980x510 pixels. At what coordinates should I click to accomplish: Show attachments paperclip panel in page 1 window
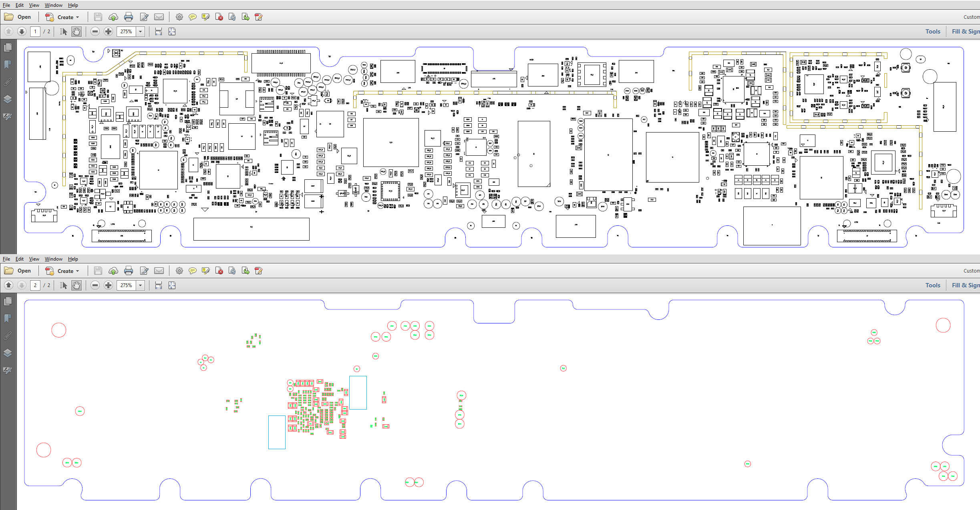8,82
